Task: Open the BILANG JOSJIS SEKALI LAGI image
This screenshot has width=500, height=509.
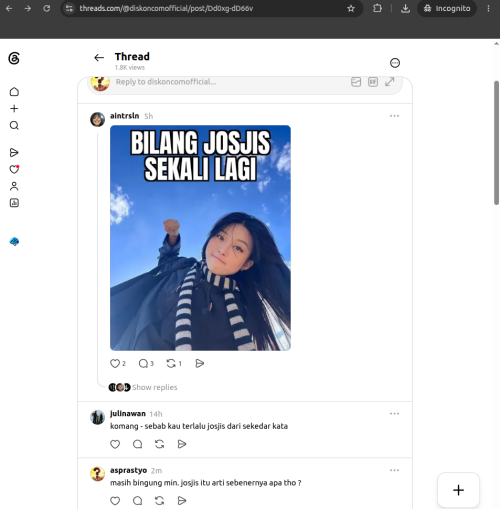Action: pos(200,238)
